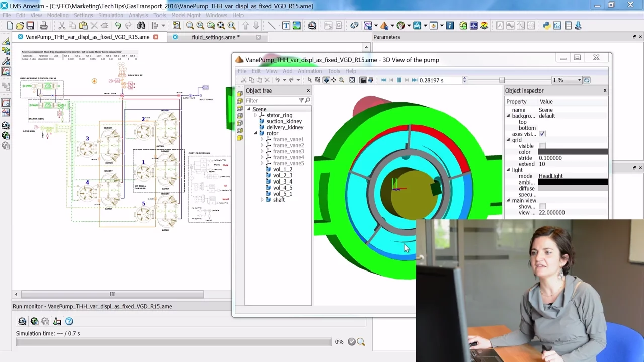Click the run simulation gear icon in Run monitor
The height and width of the screenshot is (362, 644).
[34, 321]
